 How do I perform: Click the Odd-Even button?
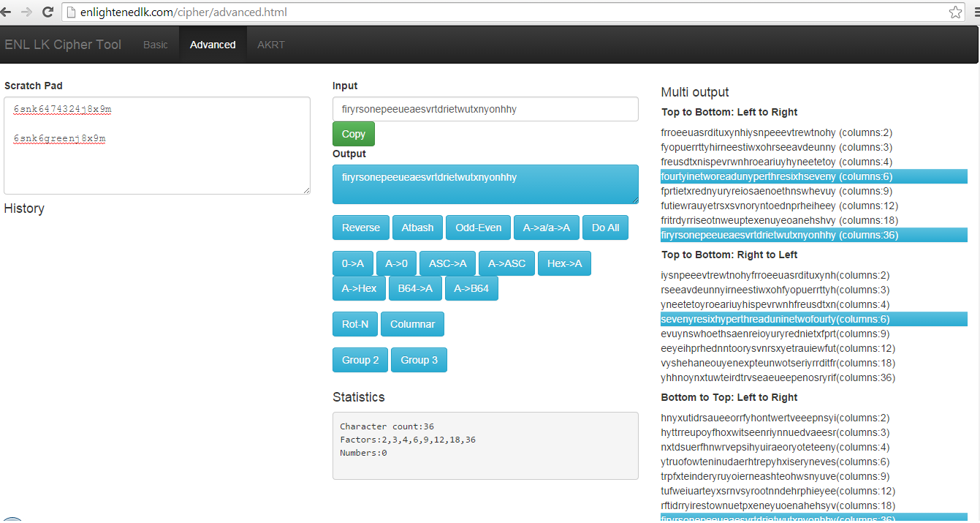tap(479, 227)
